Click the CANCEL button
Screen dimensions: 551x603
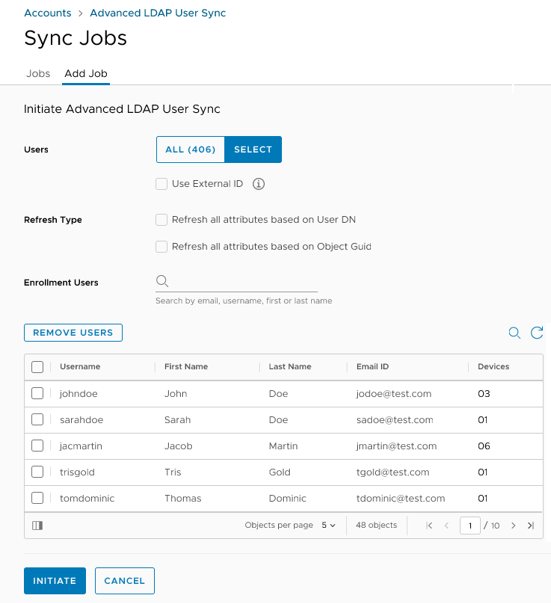click(125, 581)
